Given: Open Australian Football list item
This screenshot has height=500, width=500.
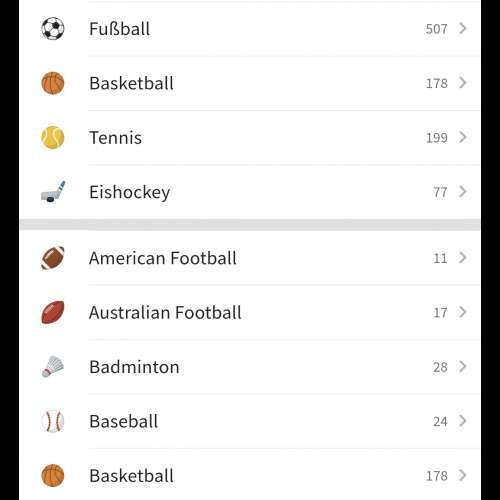Looking at the screenshot, I should (x=250, y=312).
